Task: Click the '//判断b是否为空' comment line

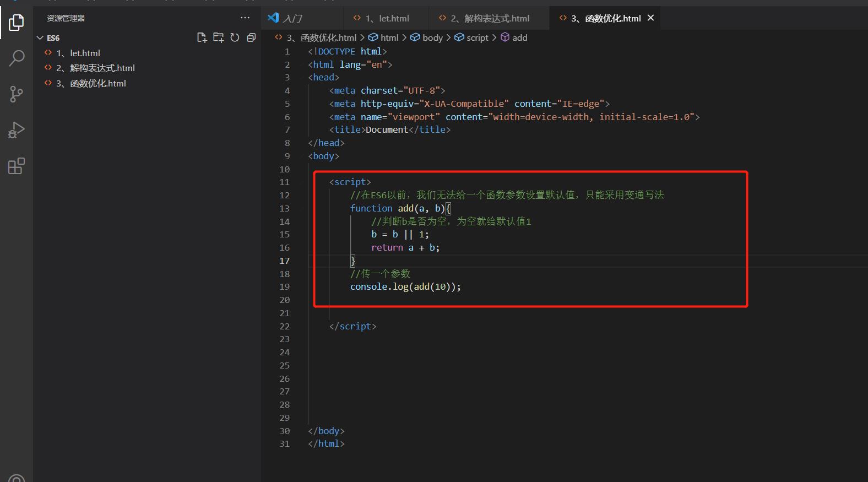Action: coord(451,221)
